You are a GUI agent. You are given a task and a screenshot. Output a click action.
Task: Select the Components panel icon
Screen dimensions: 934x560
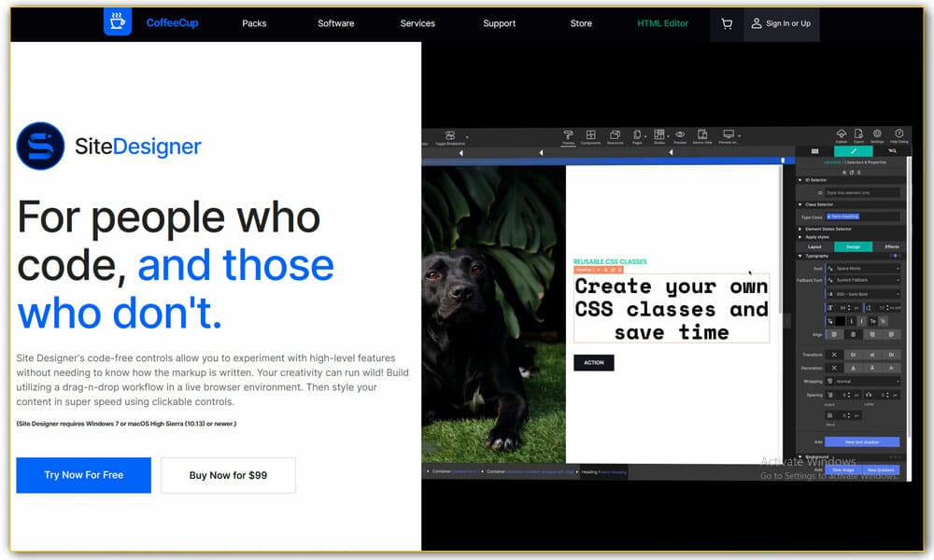click(591, 136)
